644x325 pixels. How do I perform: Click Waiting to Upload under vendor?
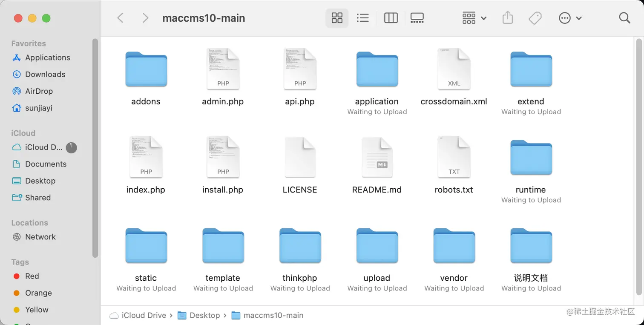click(454, 288)
